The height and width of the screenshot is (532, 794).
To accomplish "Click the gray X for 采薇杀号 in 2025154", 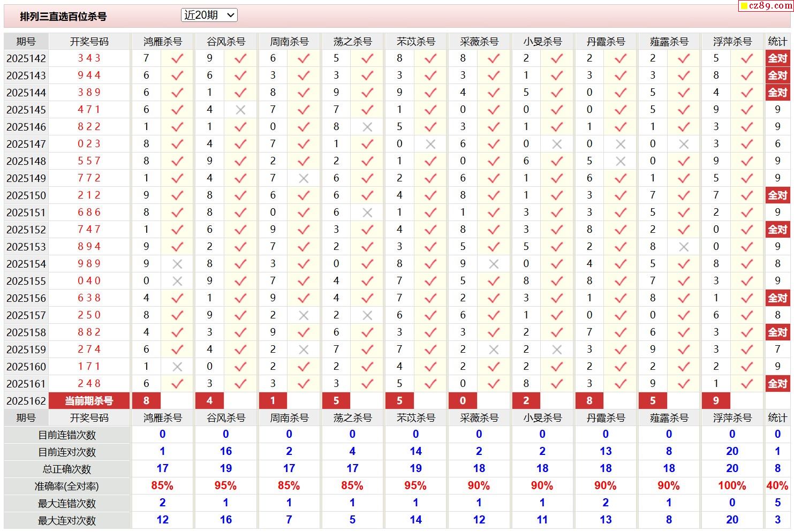I will tap(494, 264).
